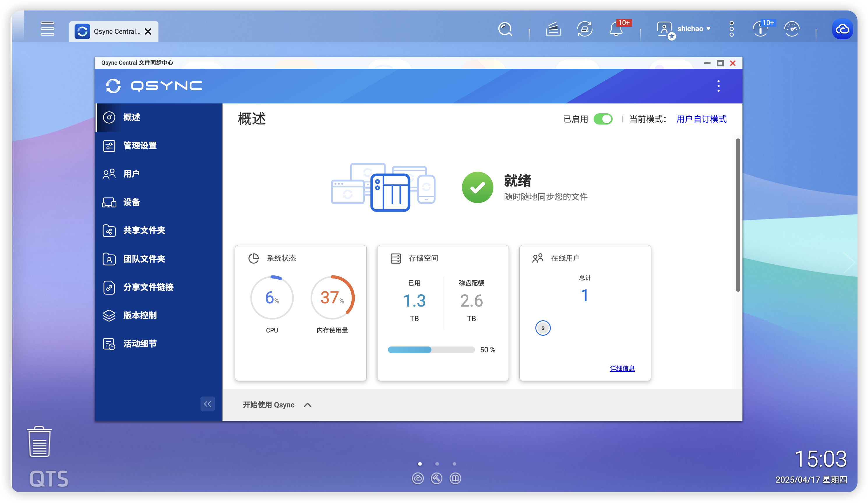Image resolution: width=868 pixels, height=503 pixels.
Task: Click the date 2025/04/17 星期四
Action: (x=811, y=480)
